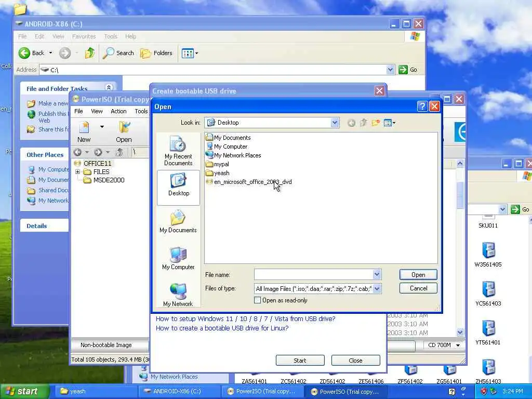Click the Open dialog help button
This screenshot has height=399, width=532.
422,107
